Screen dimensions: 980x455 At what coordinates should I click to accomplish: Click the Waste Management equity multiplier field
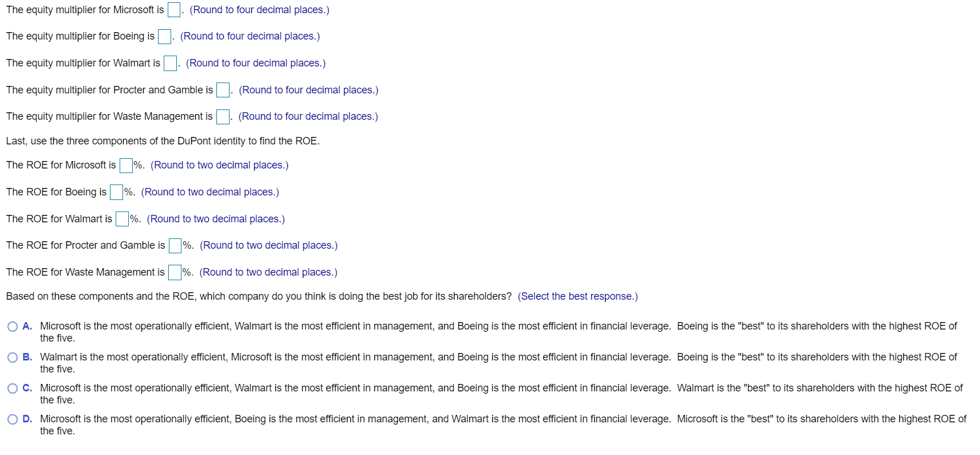click(223, 117)
